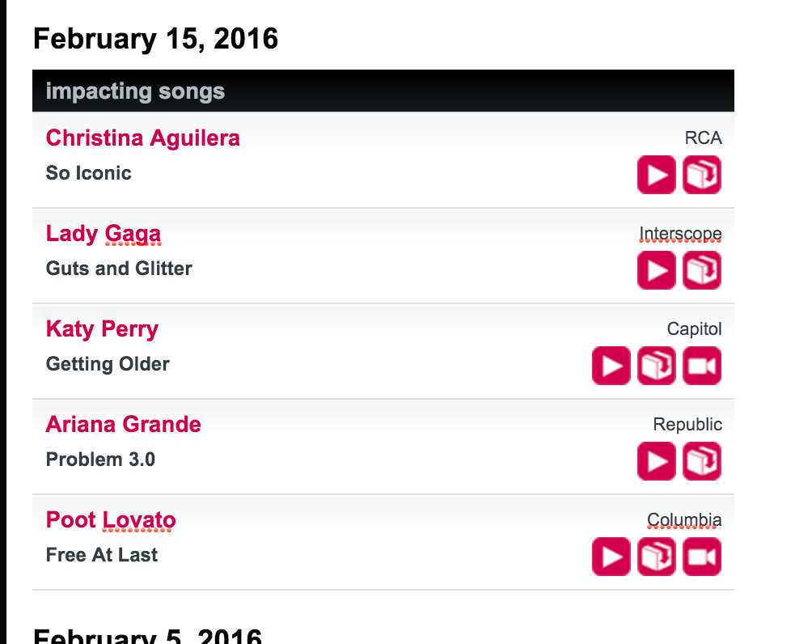Play Lady Gaga's Guts and Glitter

(x=656, y=270)
